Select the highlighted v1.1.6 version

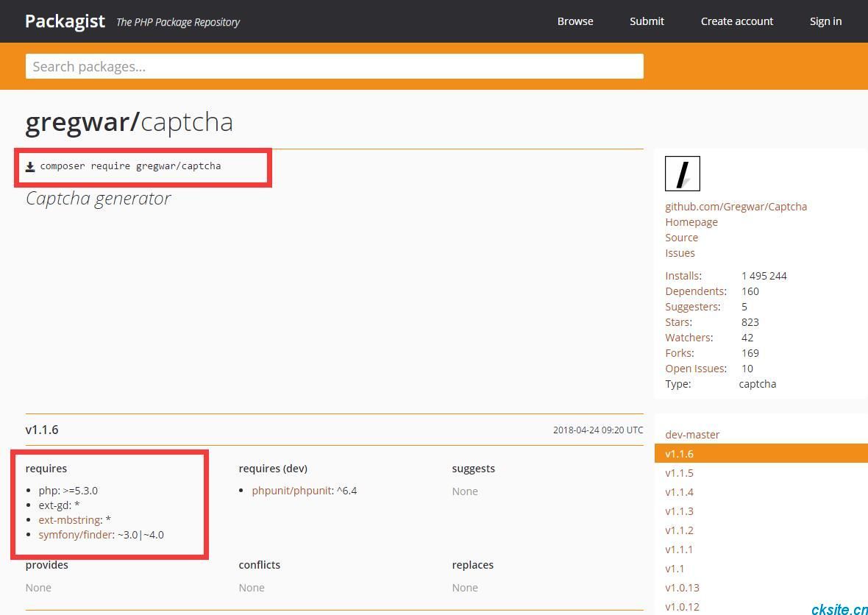click(x=761, y=453)
